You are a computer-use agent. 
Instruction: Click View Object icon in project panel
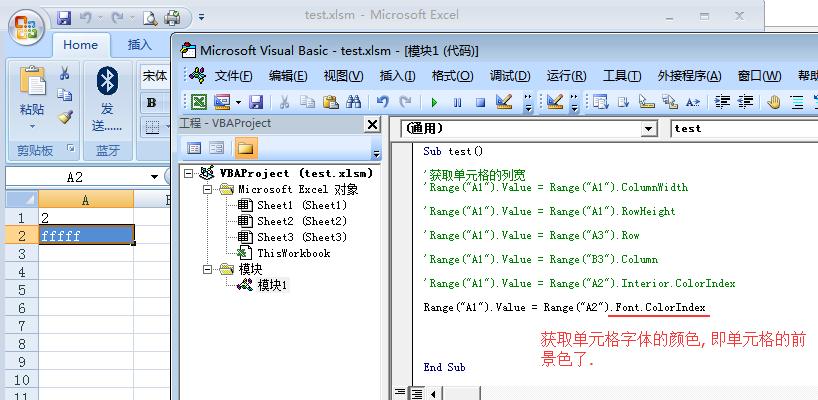216,149
